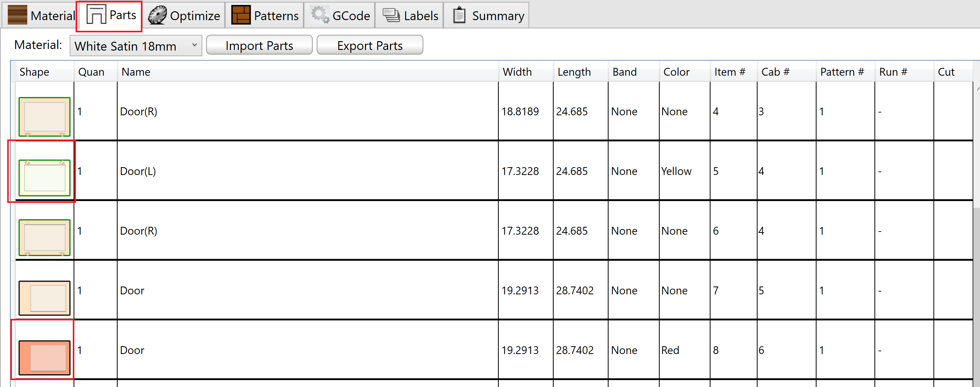Open the Optimize tab
Image resolution: width=980 pixels, height=387 pixels.
click(194, 16)
